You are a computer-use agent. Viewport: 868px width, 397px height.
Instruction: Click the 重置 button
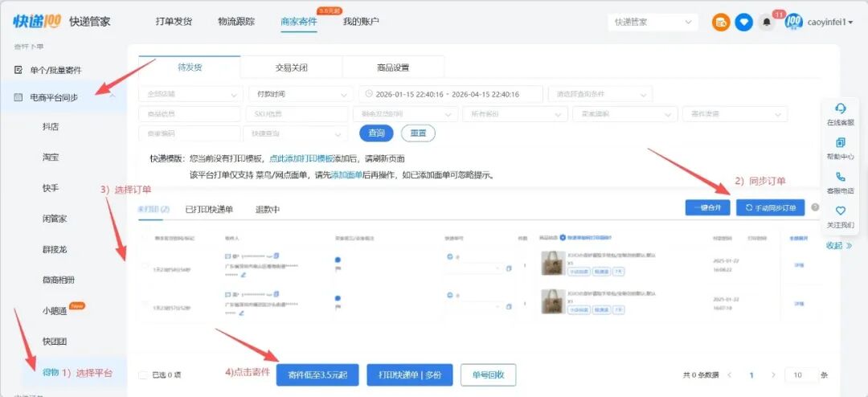[x=418, y=133]
